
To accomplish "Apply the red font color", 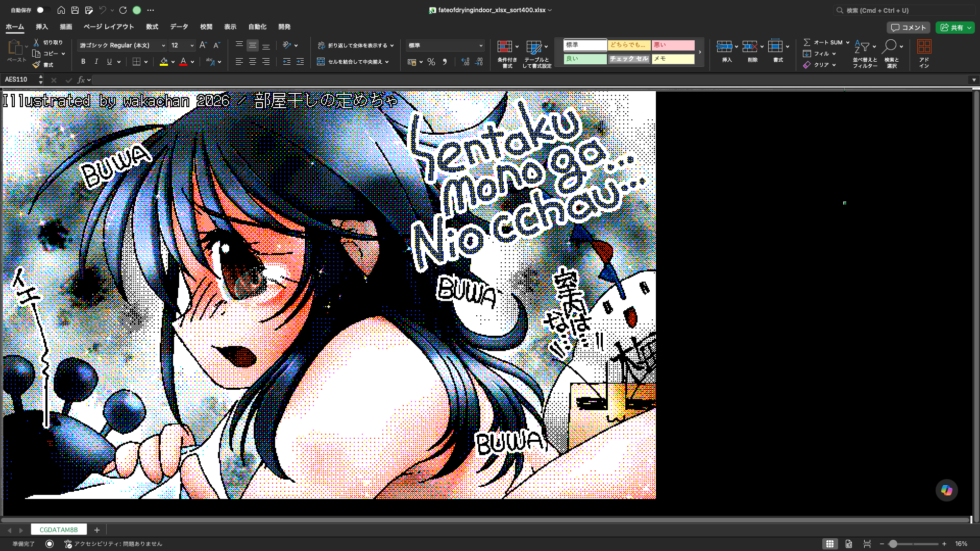I will pos(183,62).
